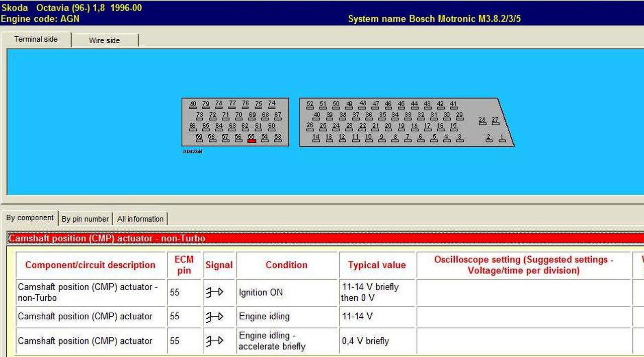Click the Typical value column header
Screen dimensions: 644x357
377,265
